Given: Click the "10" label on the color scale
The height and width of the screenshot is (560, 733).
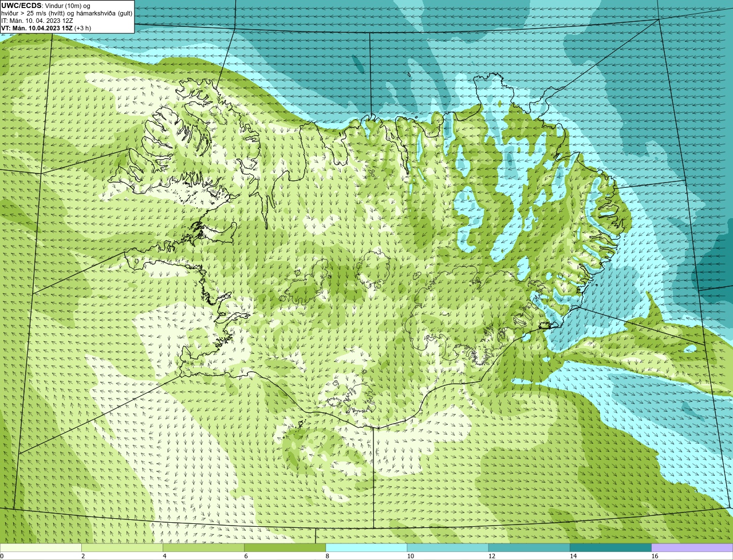Looking at the screenshot, I should coord(410,556).
